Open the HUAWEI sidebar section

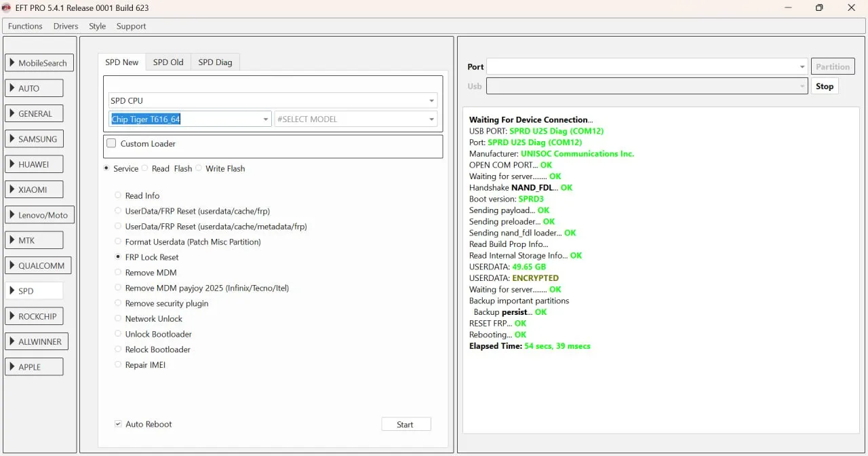tap(34, 164)
